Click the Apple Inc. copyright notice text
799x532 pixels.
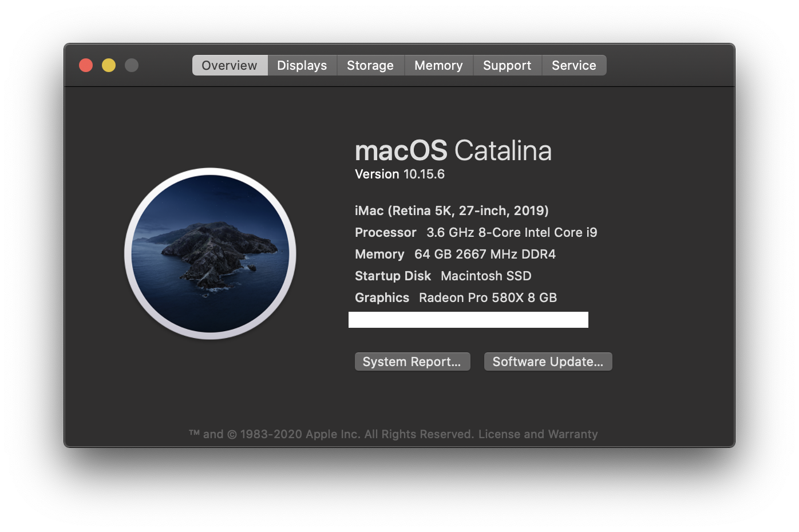click(x=331, y=434)
